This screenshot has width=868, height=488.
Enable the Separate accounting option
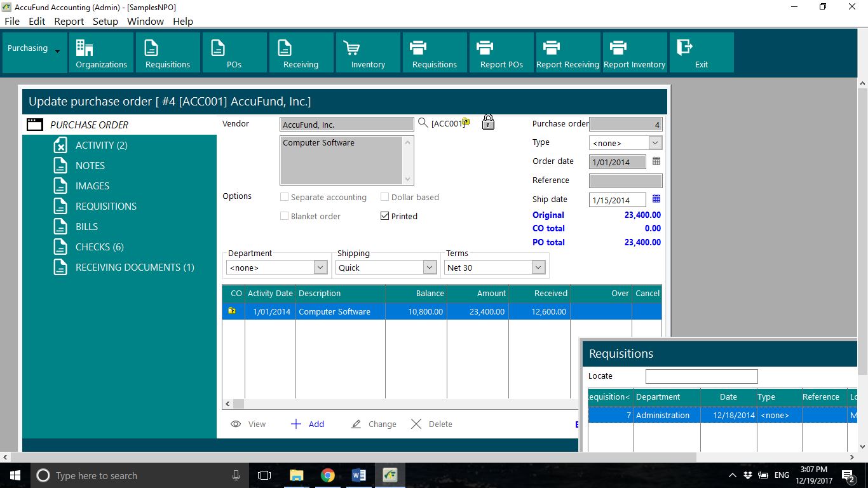pyautogui.click(x=283, y=197)
